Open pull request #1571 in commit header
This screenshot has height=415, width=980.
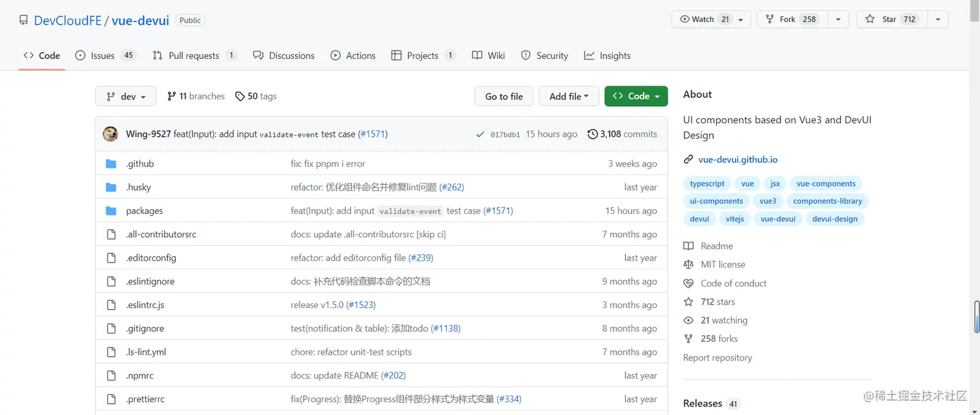click(x=373, y=134)
